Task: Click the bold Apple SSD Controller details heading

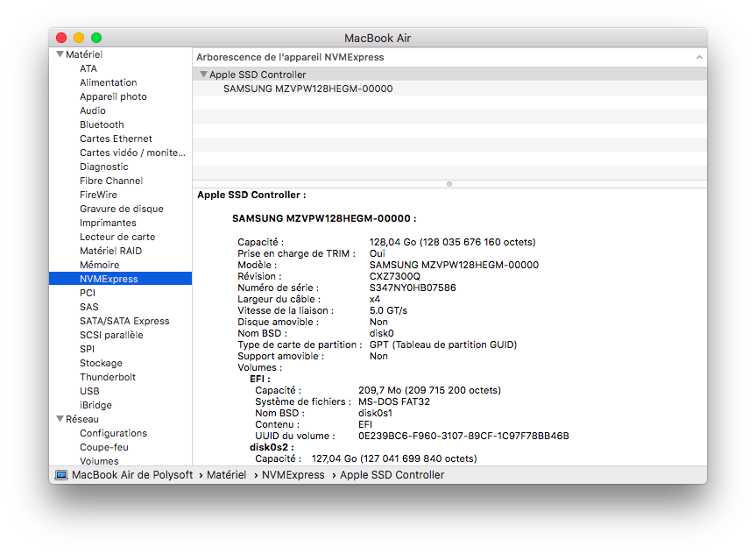Action: click(251, 195)
